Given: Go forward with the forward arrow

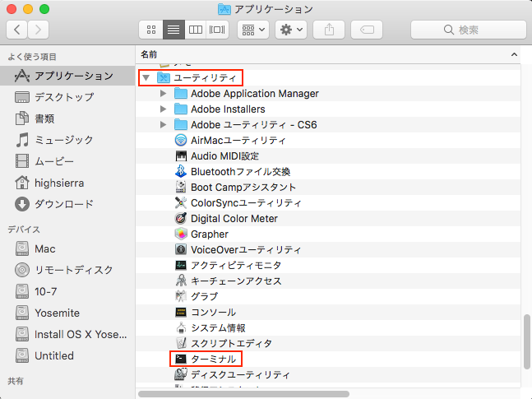Looking at the screenshot, I should (x=38, y=30).
